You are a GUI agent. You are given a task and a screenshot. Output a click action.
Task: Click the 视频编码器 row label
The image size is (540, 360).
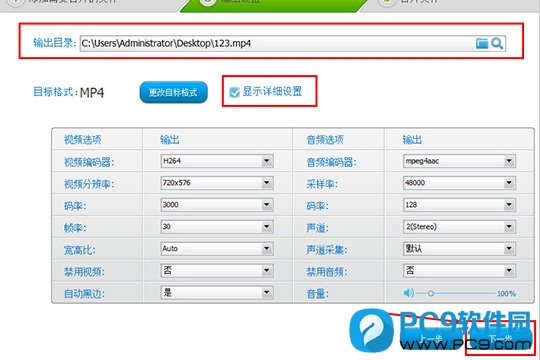coord(89,162)
